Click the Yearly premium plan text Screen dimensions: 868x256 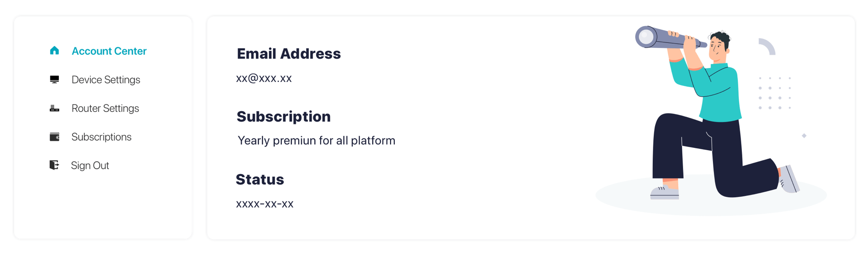pyautogui.click(x=316, y=141)
